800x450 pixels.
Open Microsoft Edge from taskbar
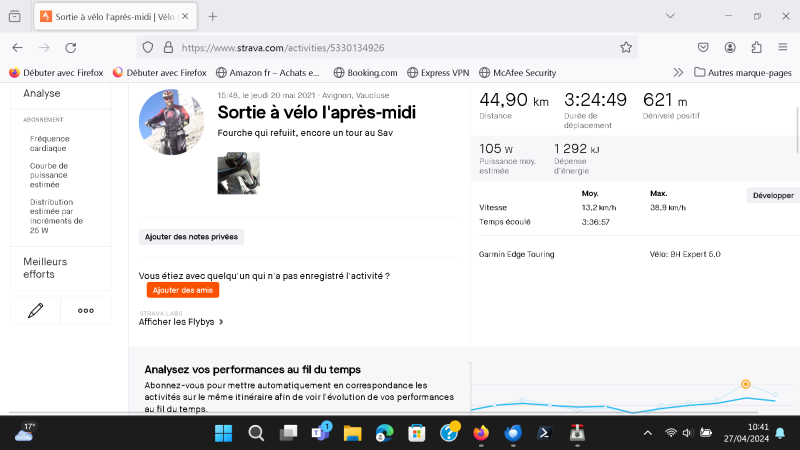click(384, 433)
